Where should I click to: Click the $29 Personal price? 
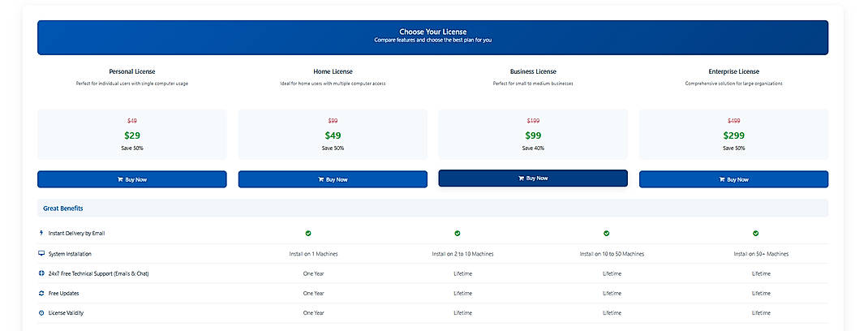131,135
